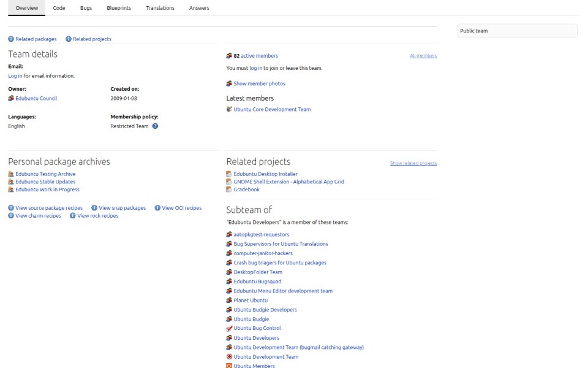Click the Ubuntu Members icon
The width and height of the screenshot is (588, 368).
coord(229,366)
